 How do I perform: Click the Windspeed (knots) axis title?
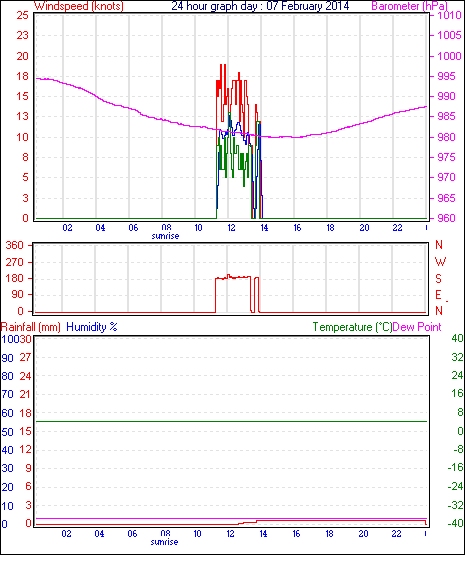(79, 6)
